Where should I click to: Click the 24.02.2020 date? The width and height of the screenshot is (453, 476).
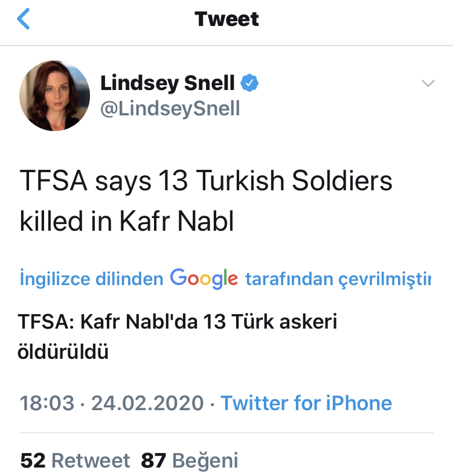[147, 403]
